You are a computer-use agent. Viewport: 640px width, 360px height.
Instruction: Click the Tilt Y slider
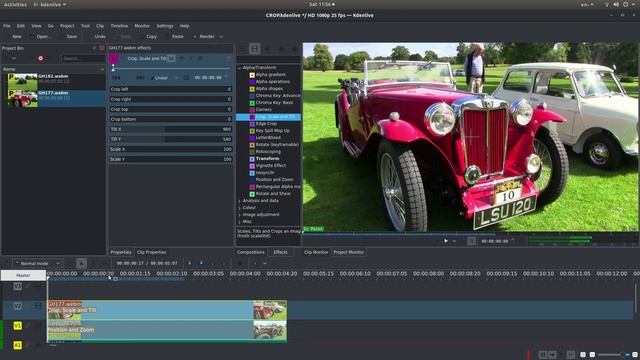pos(171,139)
